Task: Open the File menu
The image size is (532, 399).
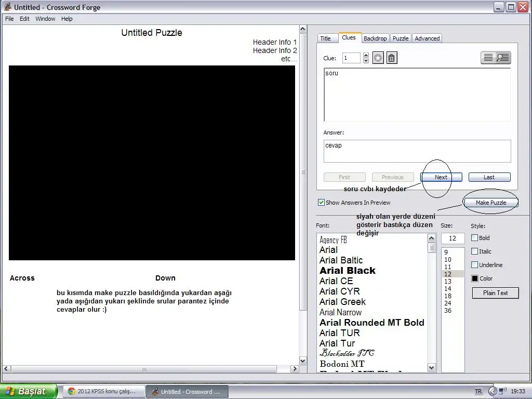Action: (x=9, y=19)
